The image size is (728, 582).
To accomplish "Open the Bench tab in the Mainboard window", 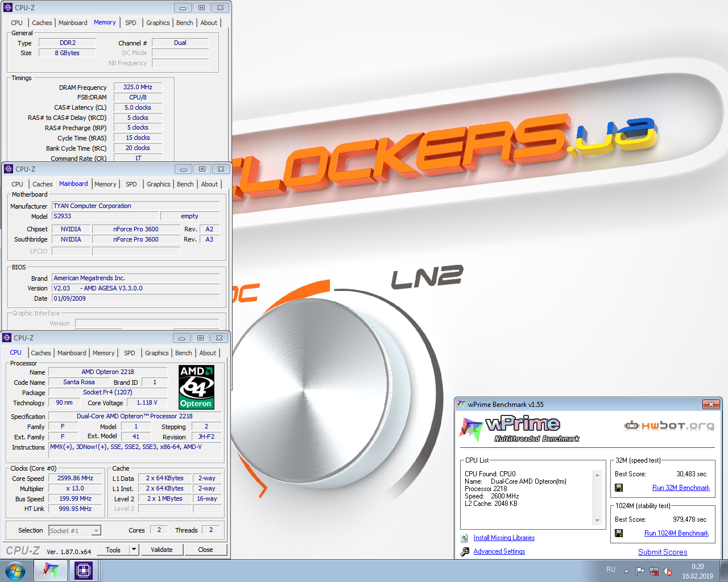I will click(185, 184).
